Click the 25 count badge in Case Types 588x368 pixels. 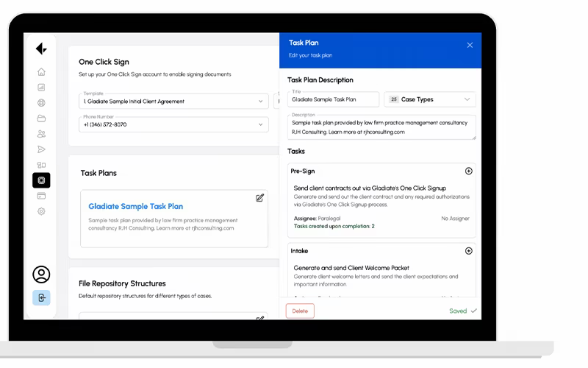(393, 99)
